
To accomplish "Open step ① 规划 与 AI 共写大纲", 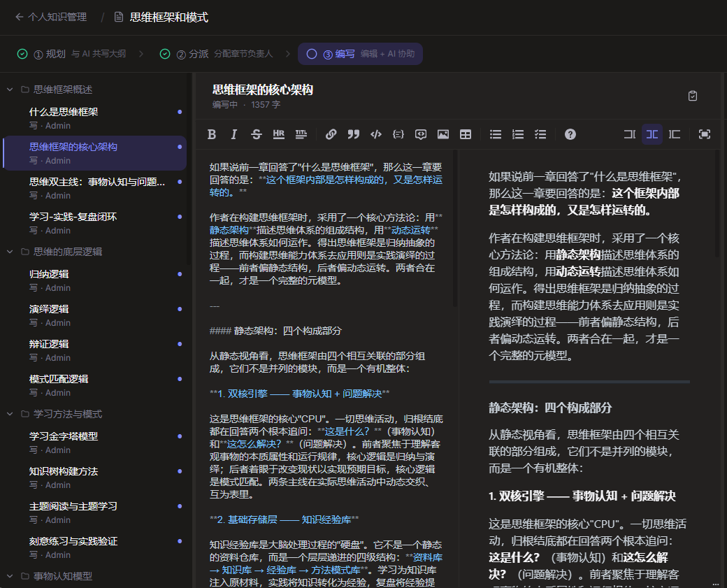I will (x=71, y=54).
